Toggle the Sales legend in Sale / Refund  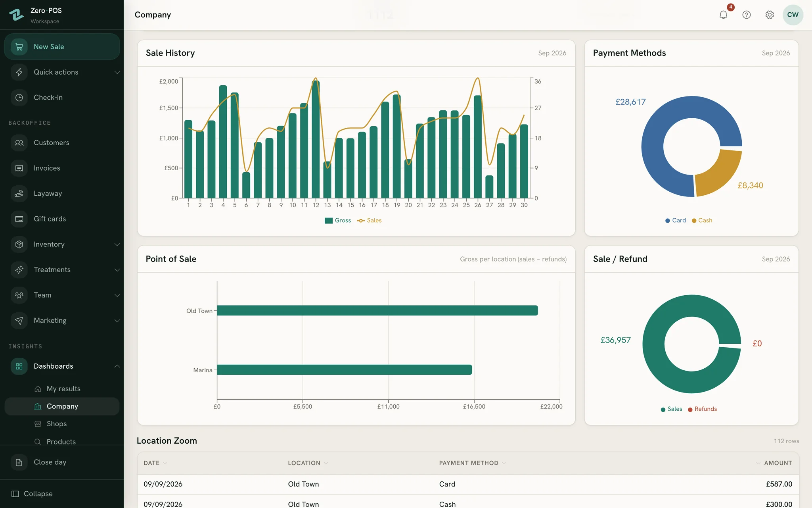tap(671, 409)
